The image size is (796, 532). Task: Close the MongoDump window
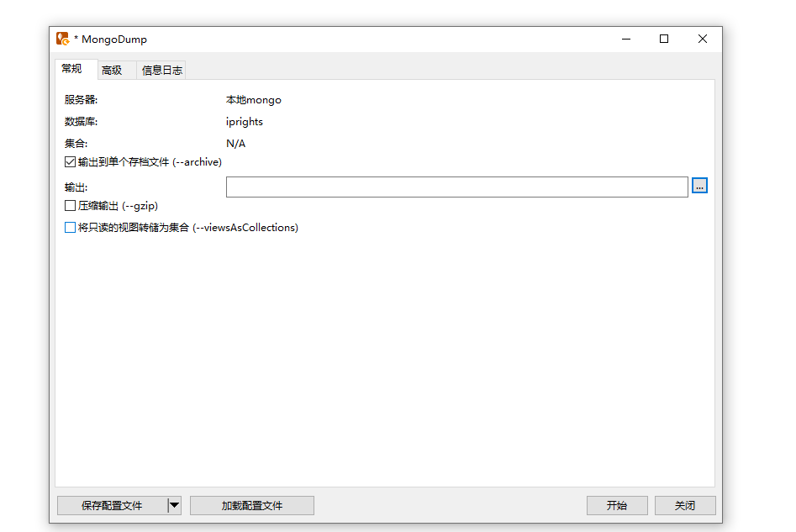703,40
